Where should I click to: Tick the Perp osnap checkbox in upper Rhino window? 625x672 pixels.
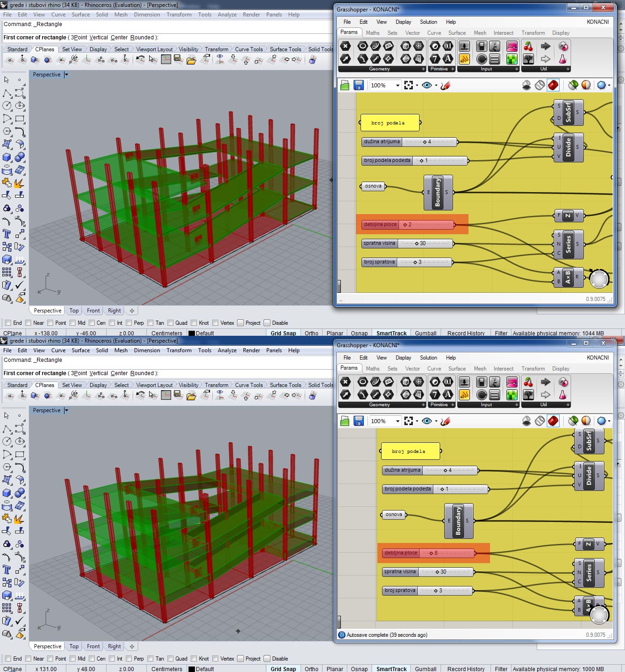tap(129, 323)
